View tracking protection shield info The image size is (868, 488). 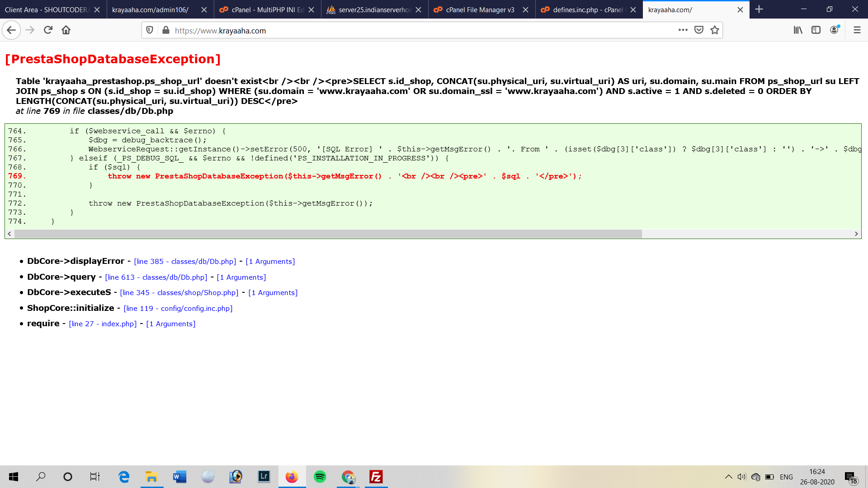pos(150,30)
